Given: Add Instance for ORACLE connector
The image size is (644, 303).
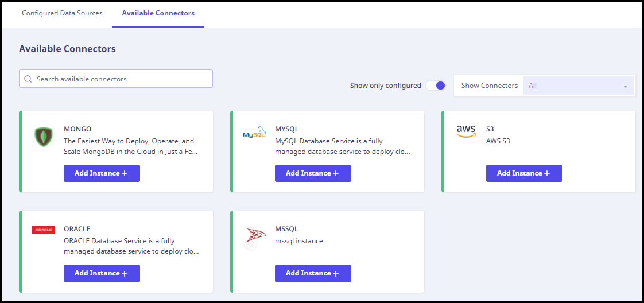Looking at the screenshot, I should 102,273.
